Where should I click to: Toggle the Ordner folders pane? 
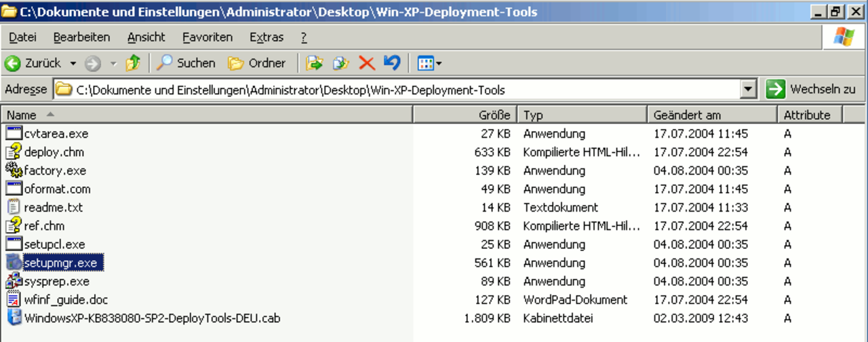click(x=257, y=63)
